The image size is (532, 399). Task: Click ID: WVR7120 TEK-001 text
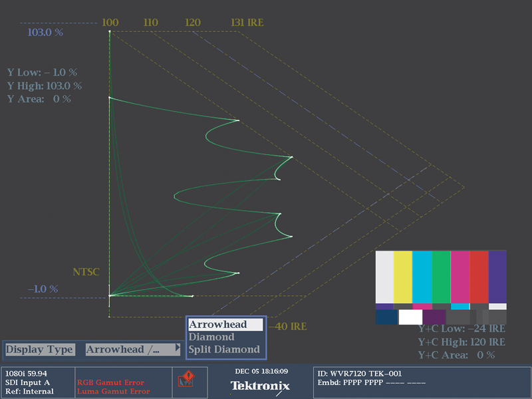click(x=360, y=374)
